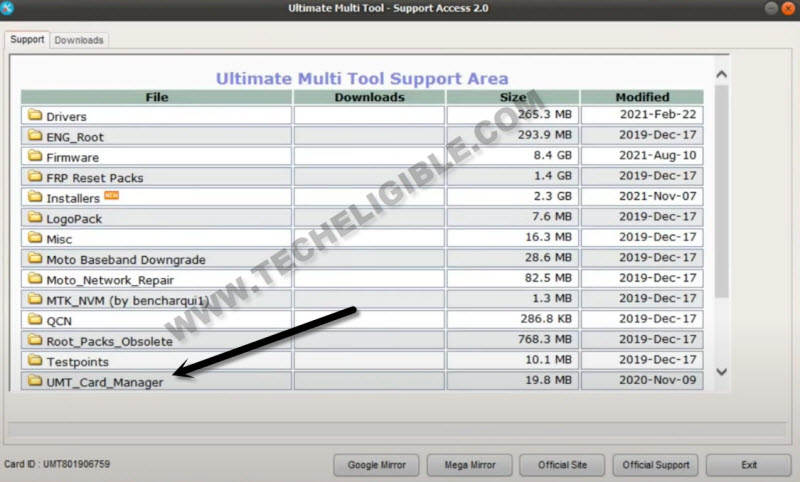
Task: Click the 2021-Aug-10 modified date
Action: (658, 155)
